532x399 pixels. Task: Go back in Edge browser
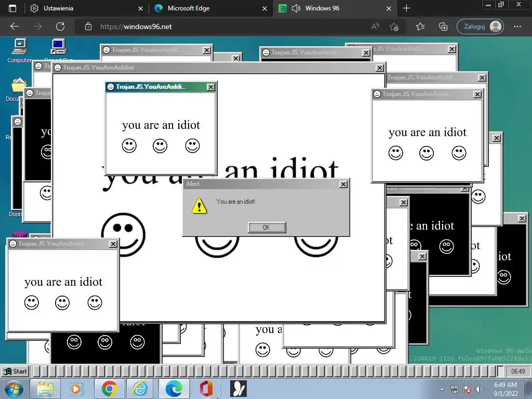tap(14, 26)
